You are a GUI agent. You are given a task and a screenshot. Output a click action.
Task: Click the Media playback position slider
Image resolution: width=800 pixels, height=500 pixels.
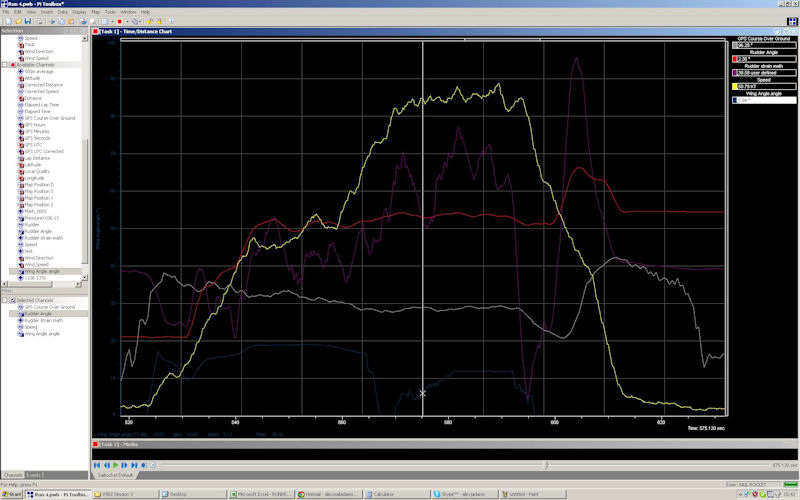(x=545, y=465)
